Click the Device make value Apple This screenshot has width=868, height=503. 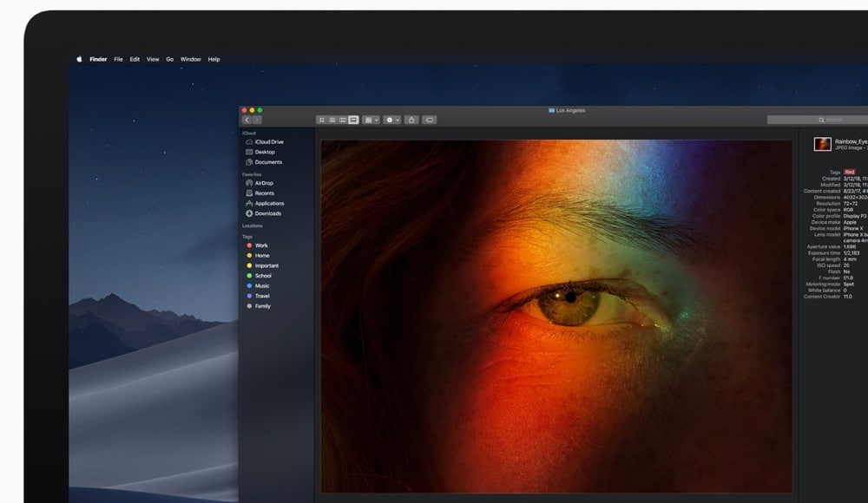click(851, 223)
